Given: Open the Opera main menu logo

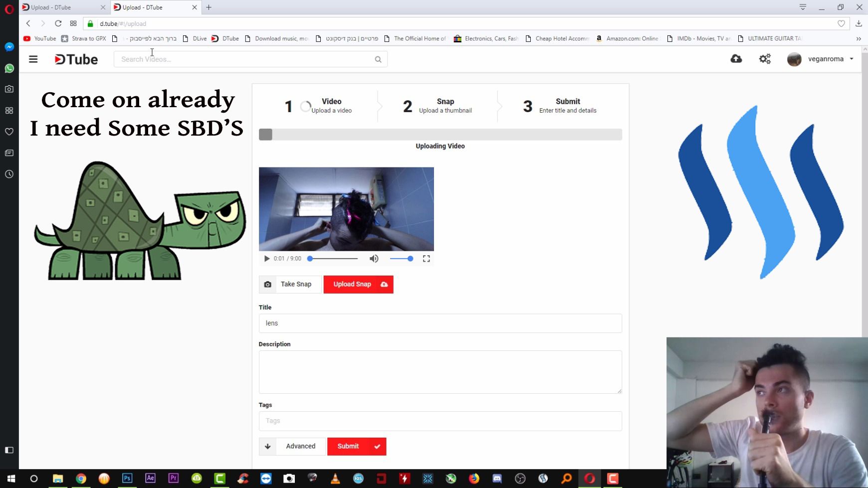Looking at the screenshot, I should pyautogui.click(x=9, y=9).
